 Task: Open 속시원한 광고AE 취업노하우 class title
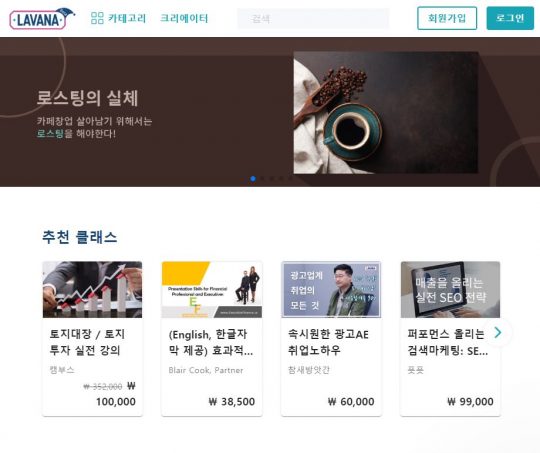pos(328,342)
